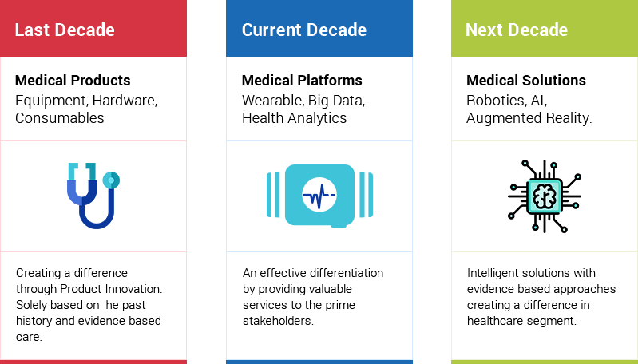Click the 'Robotics, AI, Augmented Reality' text
This screenshot has height=364, width=638.
(x=529, y=109)
